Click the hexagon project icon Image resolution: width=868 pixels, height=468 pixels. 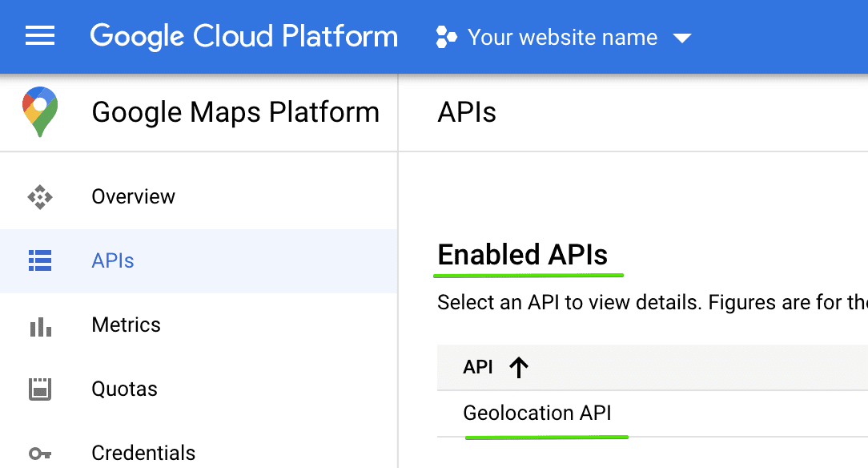click(x=446, y=37)
